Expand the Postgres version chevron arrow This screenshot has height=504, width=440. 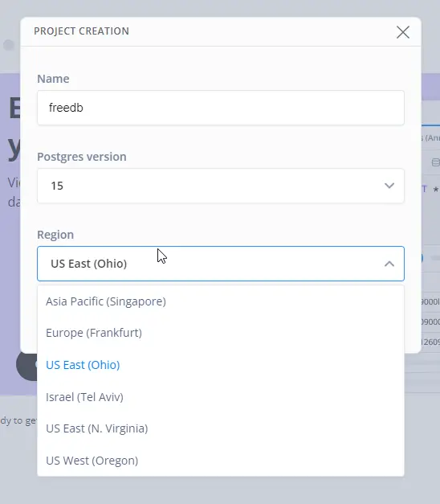click(x=389, y=186)
